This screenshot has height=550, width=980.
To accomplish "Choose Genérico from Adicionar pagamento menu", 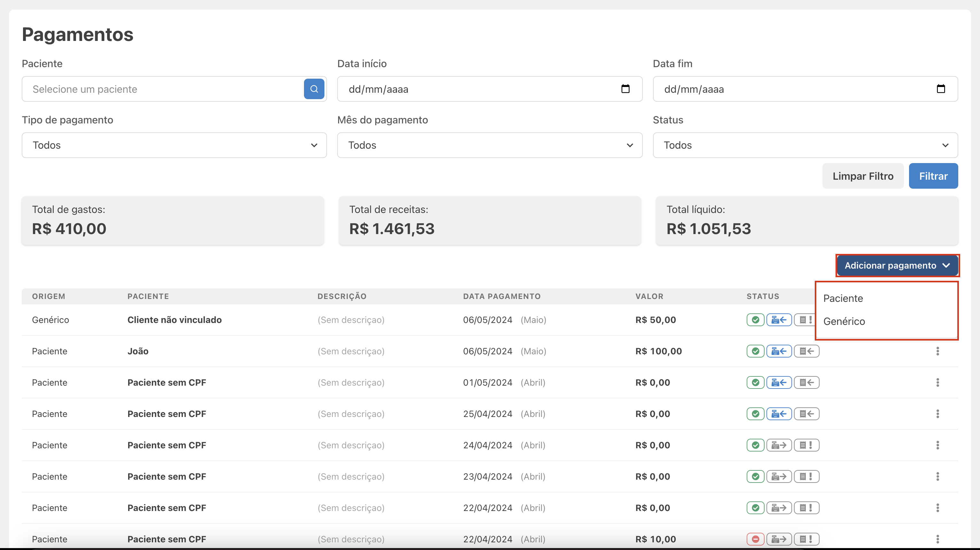I will pyautogui.click(x=844, y=321).
